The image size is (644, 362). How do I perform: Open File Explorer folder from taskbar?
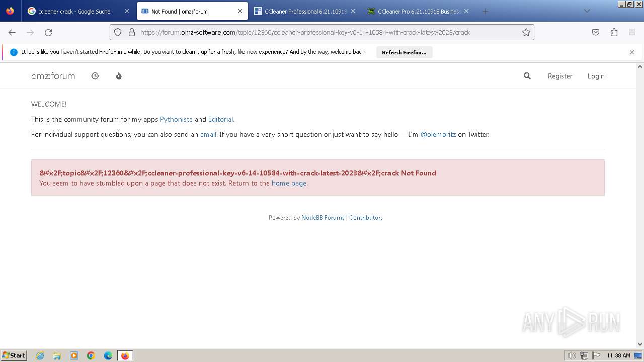pyautogui.click(x=57, y=355)
